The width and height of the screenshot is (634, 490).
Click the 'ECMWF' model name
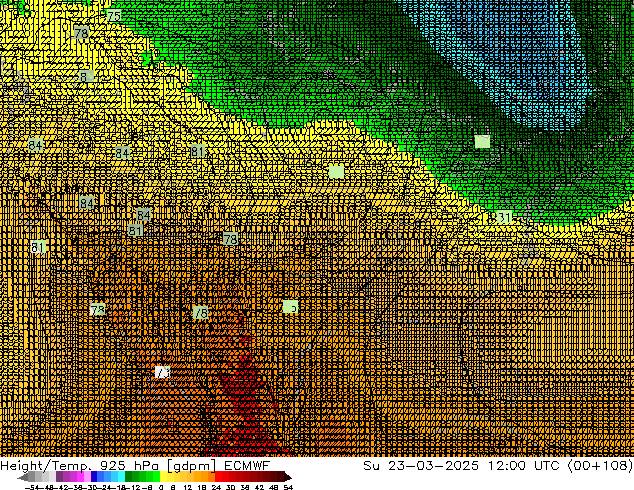(247, 465)
